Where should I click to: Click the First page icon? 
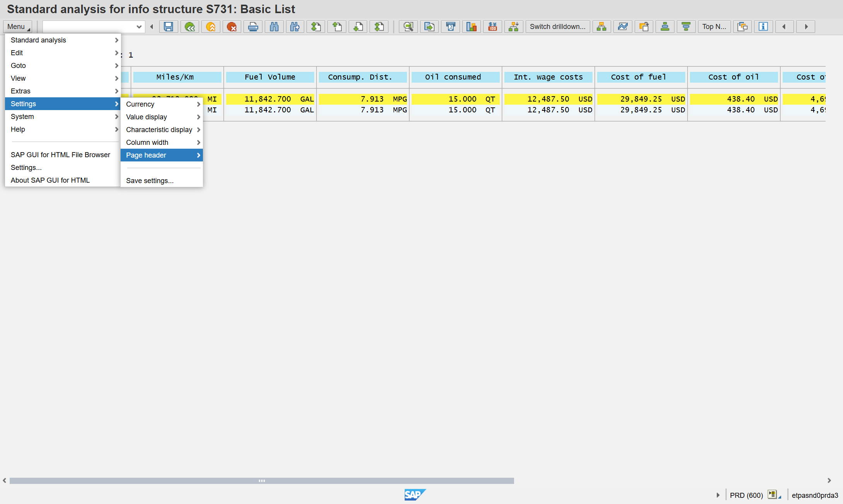point(316,27)
